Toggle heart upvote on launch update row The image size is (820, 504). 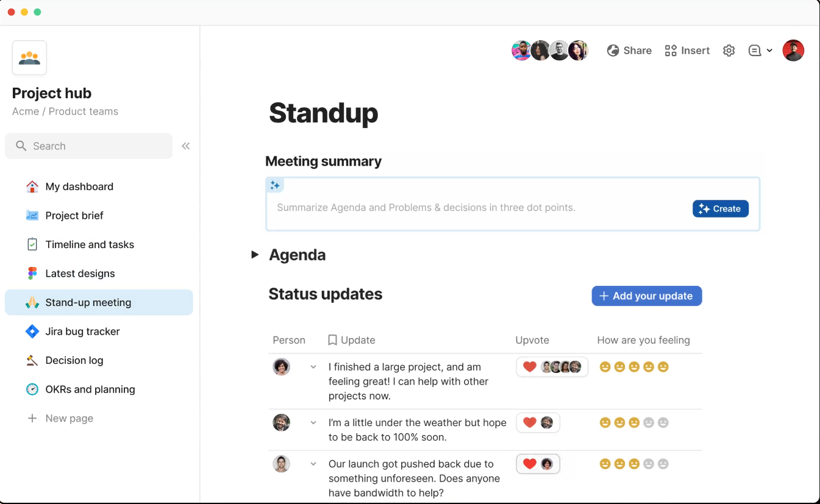tap(530, 464)
